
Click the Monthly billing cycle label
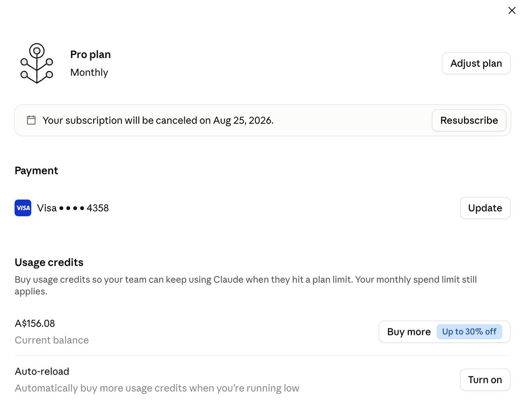coord(89,72)
